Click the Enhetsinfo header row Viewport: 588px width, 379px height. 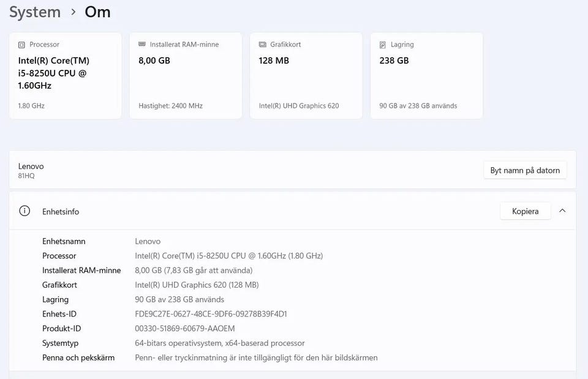293,211
